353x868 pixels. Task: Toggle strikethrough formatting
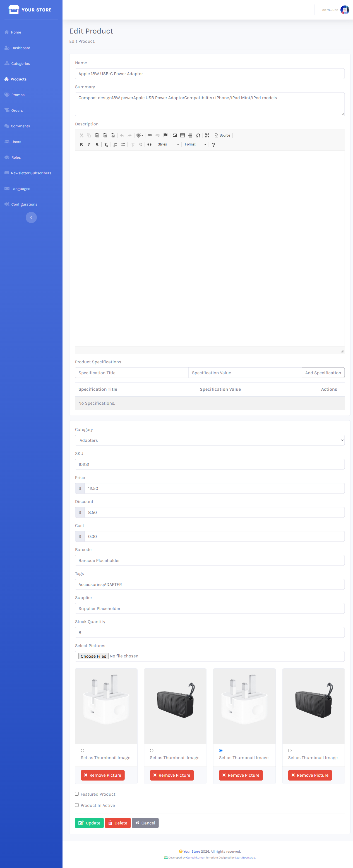tap(97, 145)
